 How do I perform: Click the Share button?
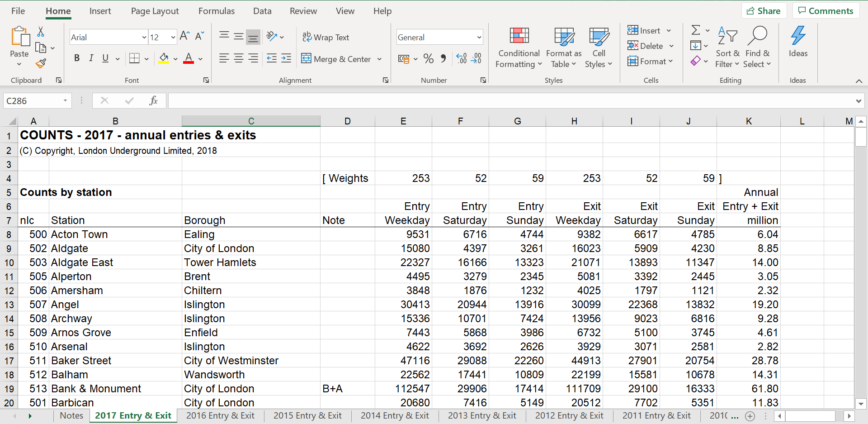[x=764, y=11]
